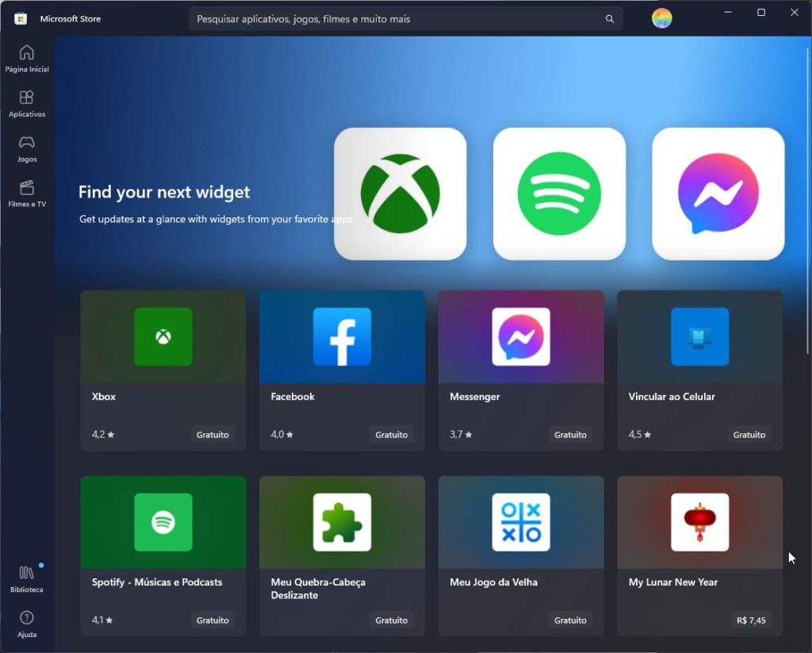812x653 pixels.
Task: Click the large Xbox widget banner icon
Action: point(400,194)
